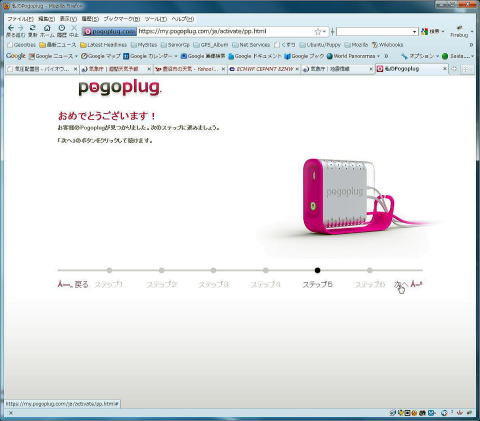The image size is (480, 421).
Task: Open the new tab plus icon
Action: click(x=454, y=69)
